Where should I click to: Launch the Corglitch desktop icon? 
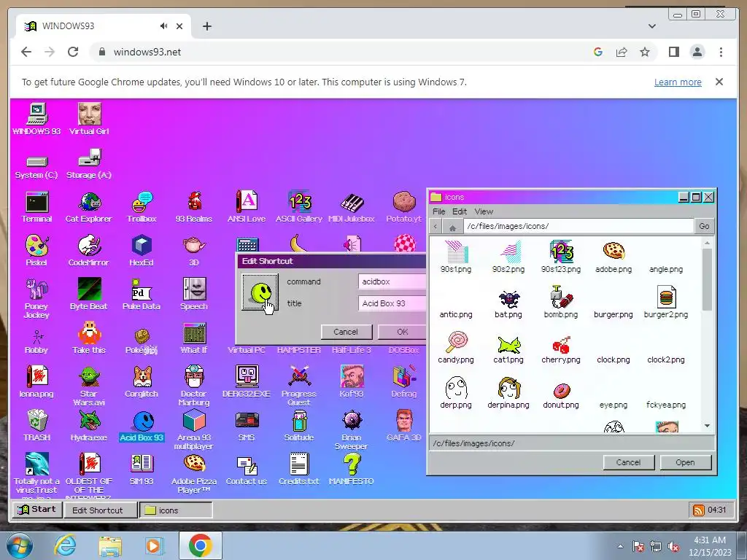142,382
